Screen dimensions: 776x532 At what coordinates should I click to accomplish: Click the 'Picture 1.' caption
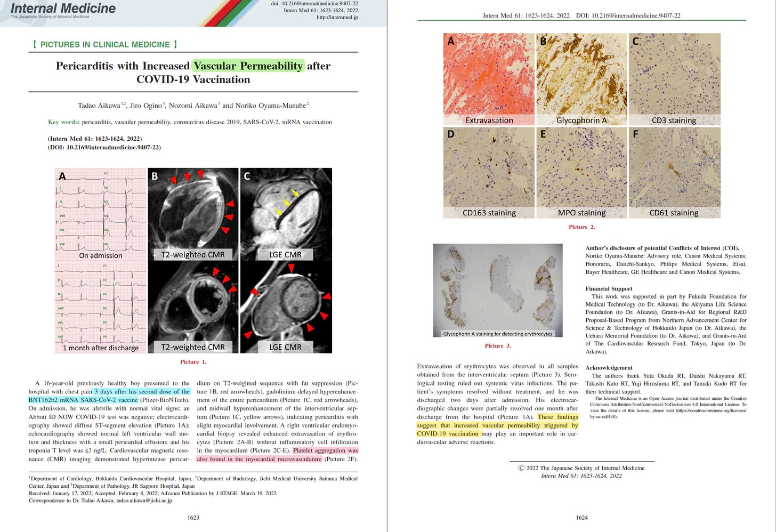point(193,362)
